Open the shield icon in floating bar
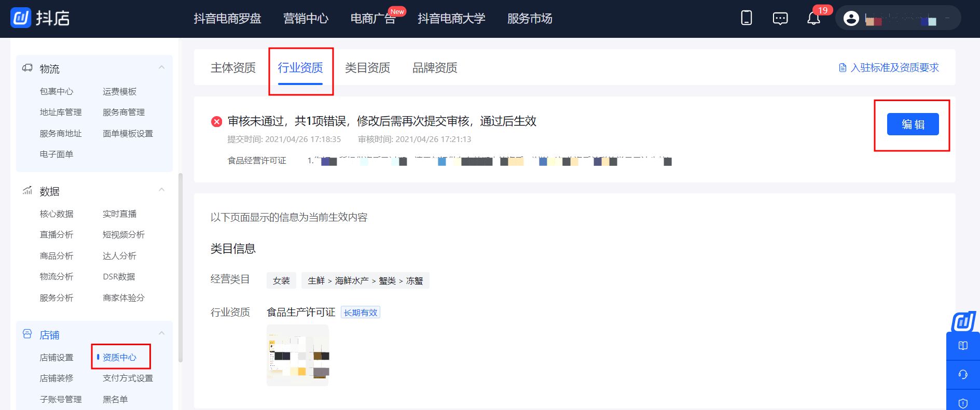 [x=963, y=403]
